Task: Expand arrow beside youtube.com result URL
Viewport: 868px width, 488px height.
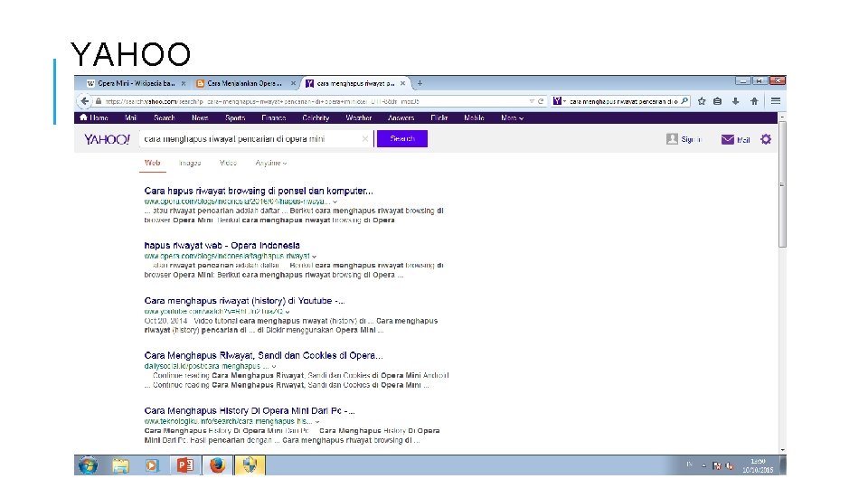Action: click(288, 312)
